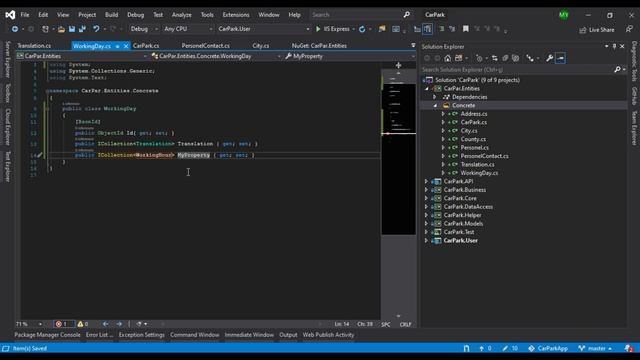Click the Live Share button
The image size is (640, 360).
[x=597, y=30]
